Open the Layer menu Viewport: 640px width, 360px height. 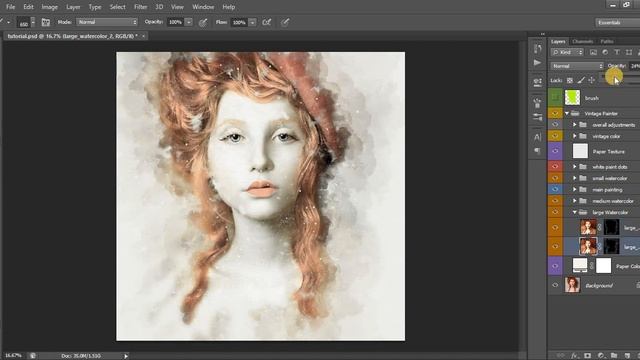73,7
